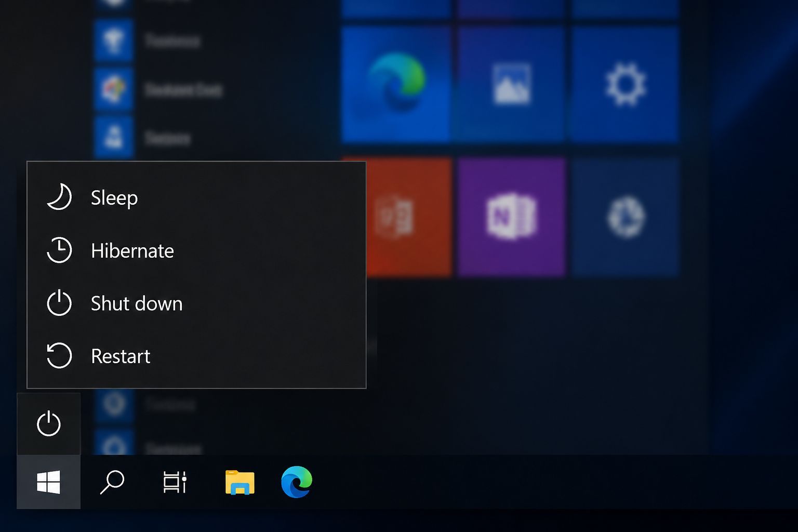Click the crescent moon Sleep icon
798x532 pixels.
pyautogui.click(x=59, y=197)
